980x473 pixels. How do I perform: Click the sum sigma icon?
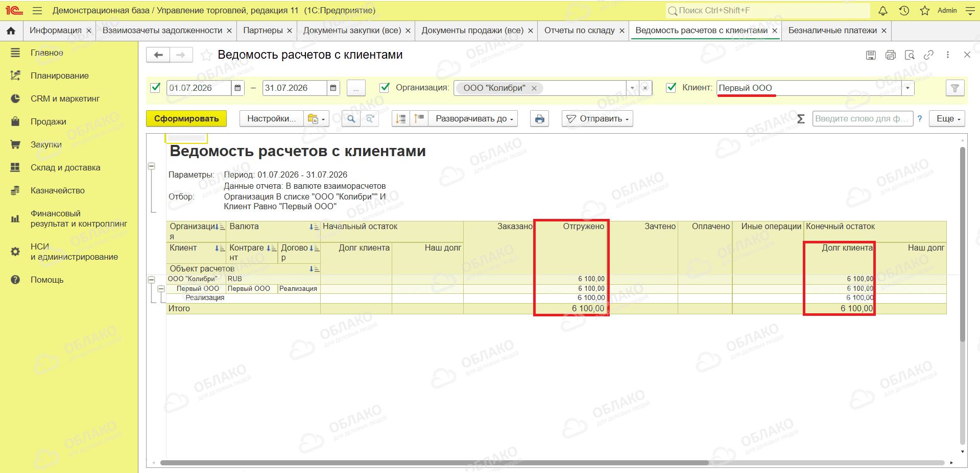[x=801, y=119]
